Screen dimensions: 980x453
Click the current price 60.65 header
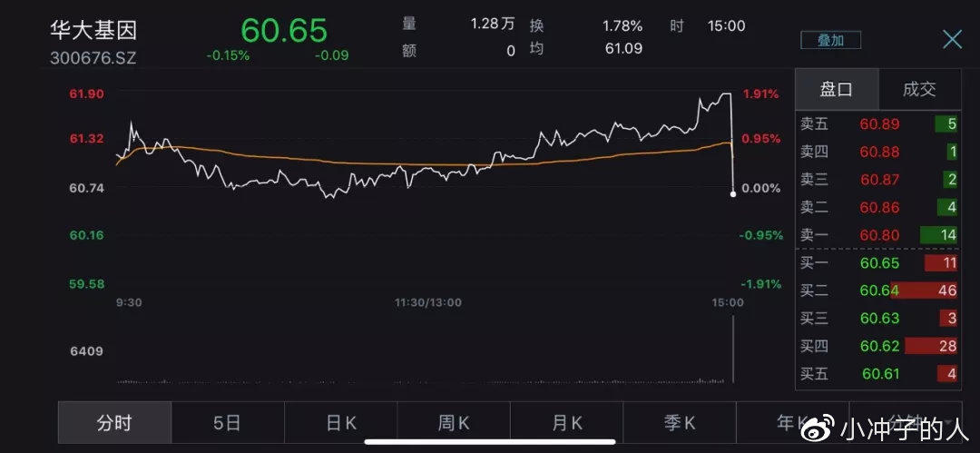coord(284,30)
